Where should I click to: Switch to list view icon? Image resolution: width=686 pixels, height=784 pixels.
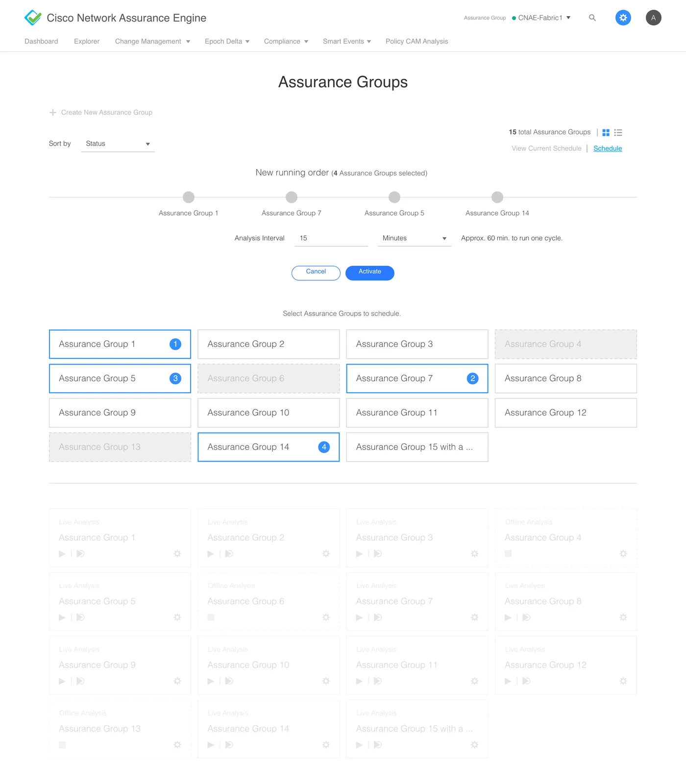click(618, 132)
